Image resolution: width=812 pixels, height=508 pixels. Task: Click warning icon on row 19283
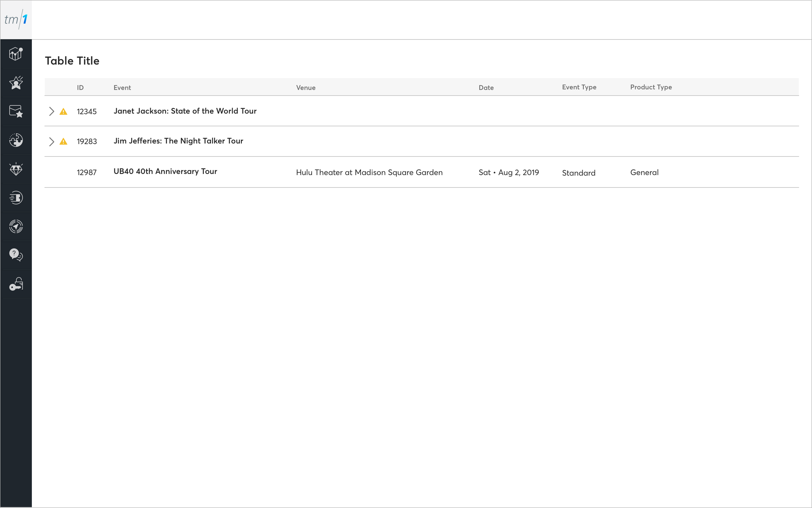coord(63,142)
